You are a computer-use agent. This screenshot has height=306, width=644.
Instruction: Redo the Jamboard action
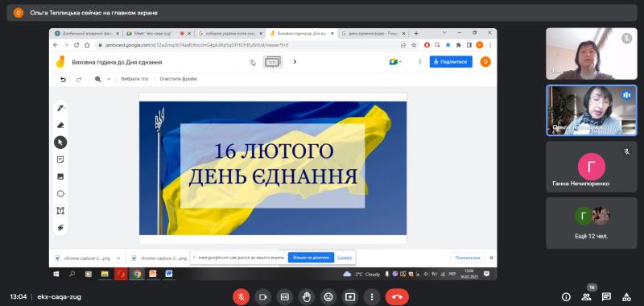79,79
